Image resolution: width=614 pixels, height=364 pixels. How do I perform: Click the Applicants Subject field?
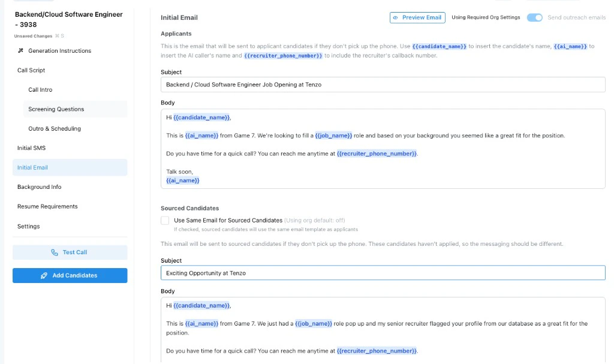click(383, 85)
